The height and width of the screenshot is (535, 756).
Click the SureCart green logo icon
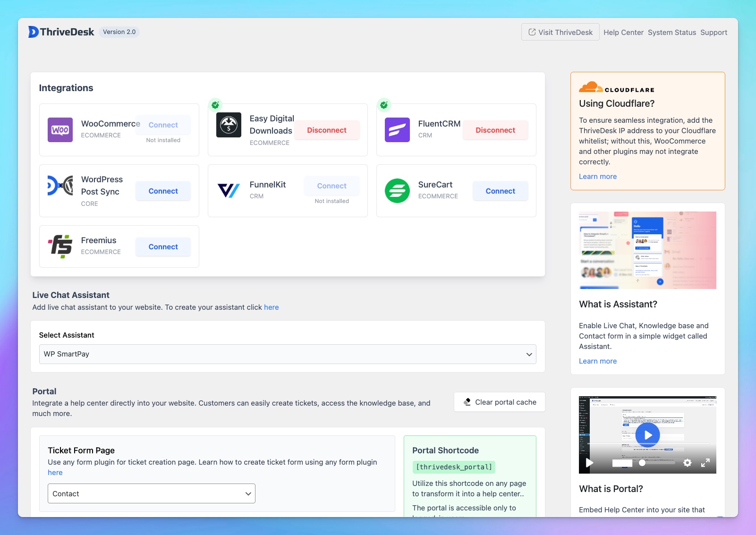click(397, 191)
